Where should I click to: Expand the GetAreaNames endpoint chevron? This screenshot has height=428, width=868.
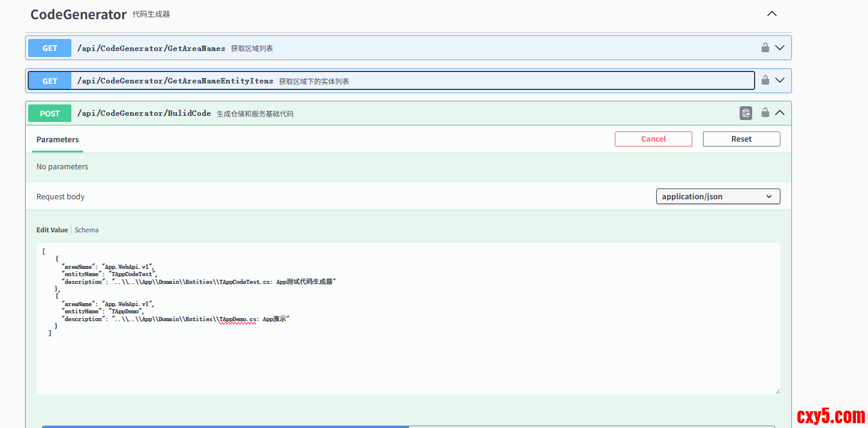[x=780, y=47]
